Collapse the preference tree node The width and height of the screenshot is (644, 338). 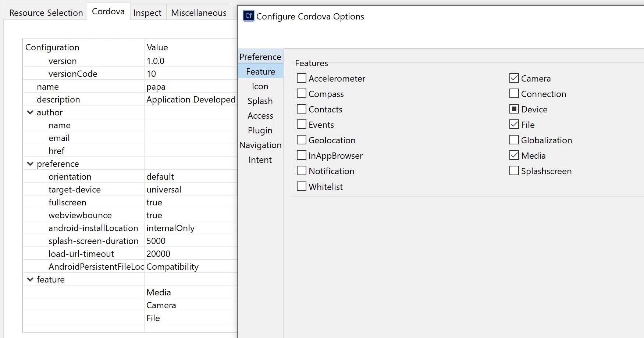coord(30,164)
